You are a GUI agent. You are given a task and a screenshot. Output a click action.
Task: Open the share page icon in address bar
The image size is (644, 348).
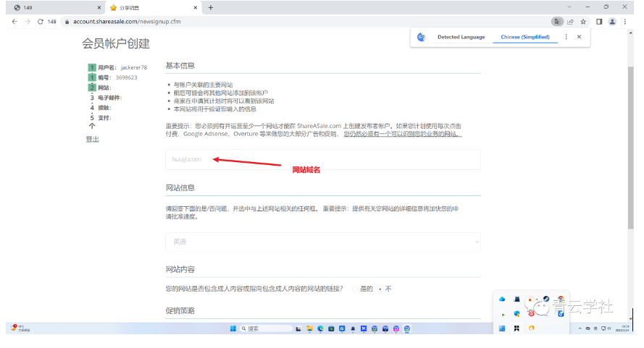570,22
